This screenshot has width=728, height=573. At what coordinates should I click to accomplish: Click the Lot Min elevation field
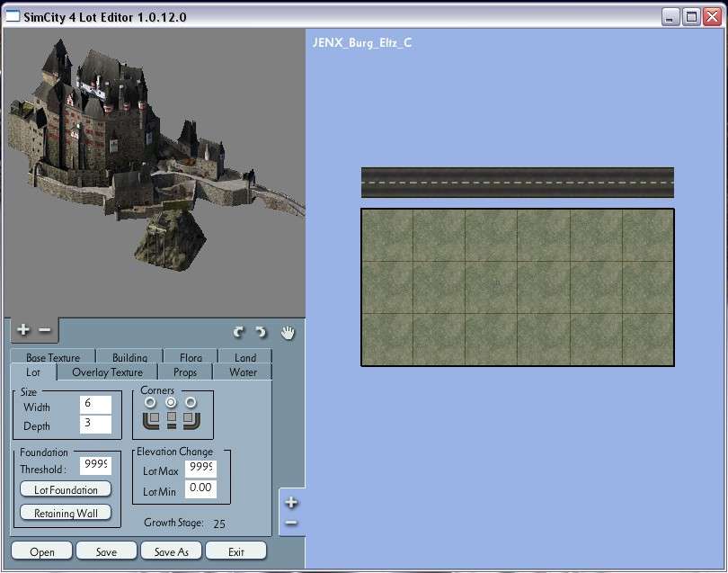(200, 488)
